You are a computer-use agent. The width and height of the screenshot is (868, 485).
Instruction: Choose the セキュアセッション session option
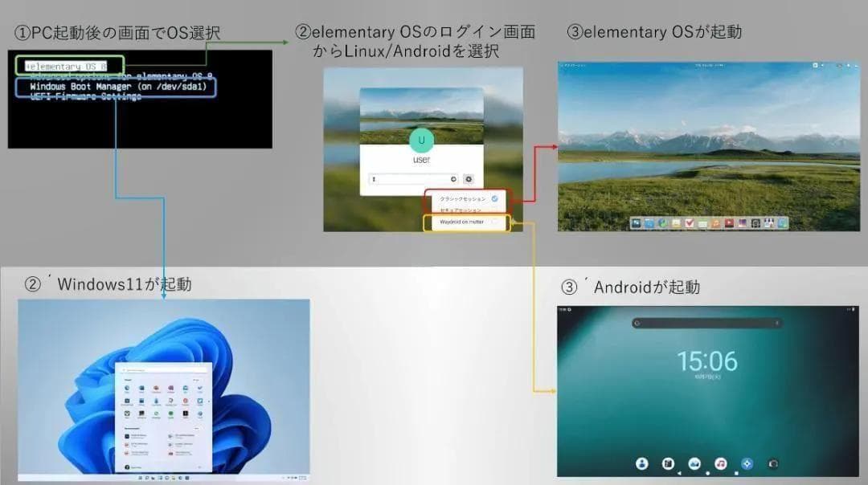[469, 210]
